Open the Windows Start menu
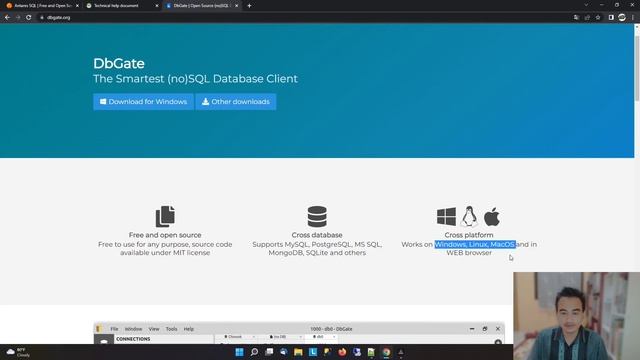Viewport: 640px width, 360px height. (x=240, y=352)
